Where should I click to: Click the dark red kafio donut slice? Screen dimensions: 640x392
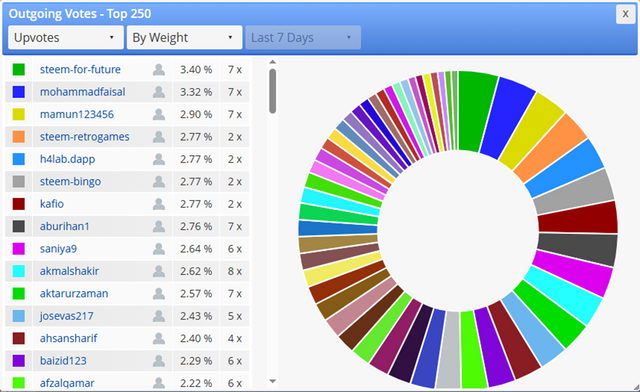578,218
